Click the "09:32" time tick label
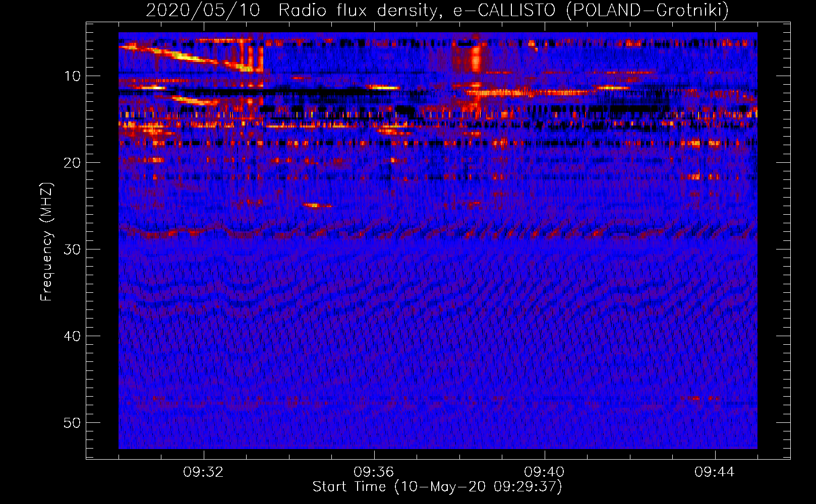The width and height of the screenshot is (816, 504). [x=203, y=472]
